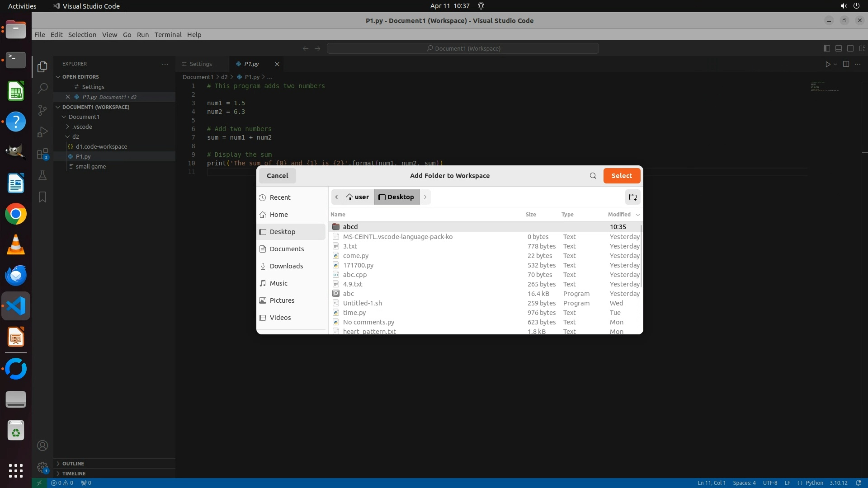Toggle the secondary side bar layout icon
Viewport: 868px width, 488px height.
850,48
